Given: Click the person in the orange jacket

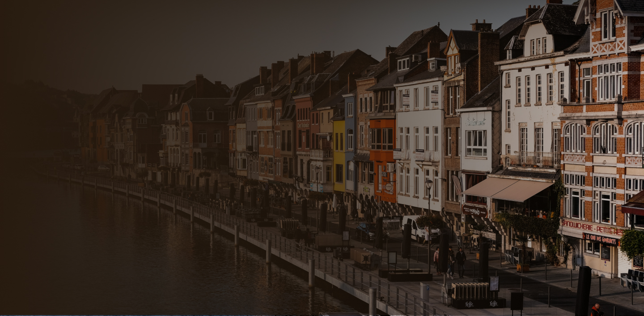Looking at the screenshot, I should tap(594, 310).
